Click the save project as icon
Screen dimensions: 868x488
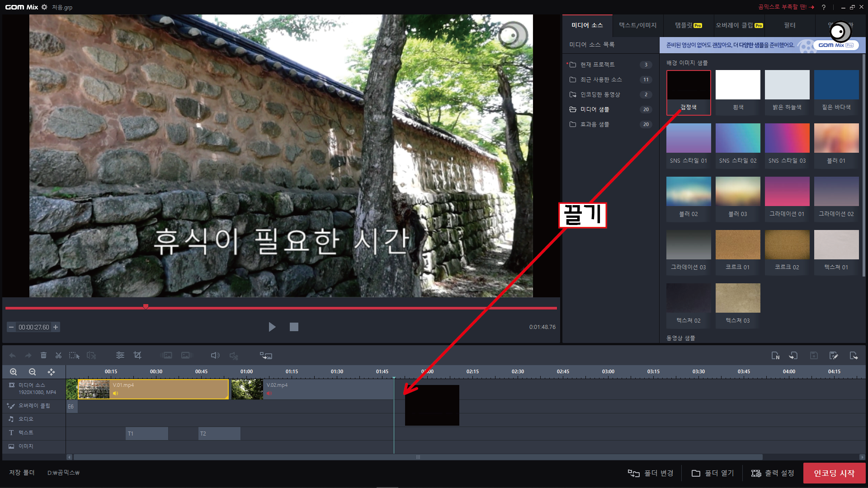click(x=834, y=356)
